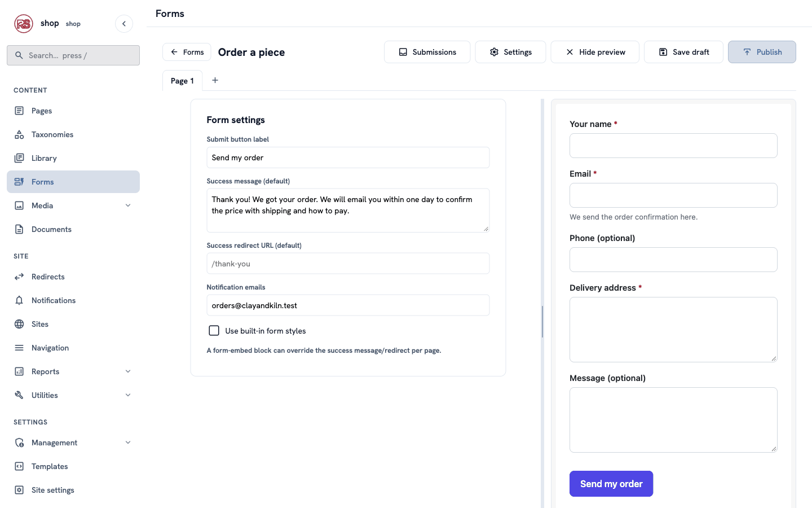The image size is (812, 508).
Task: Enable Use built-in form styles checkbox
Action: (214, 331)
